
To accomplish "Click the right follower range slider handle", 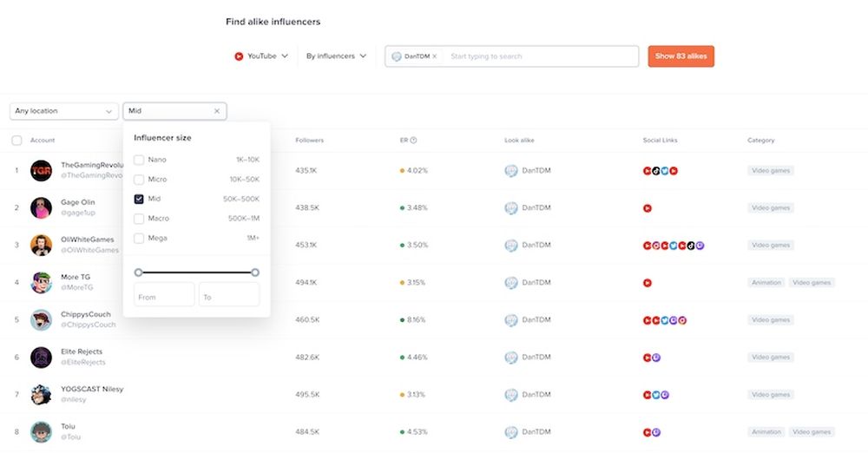I will 254,272.
